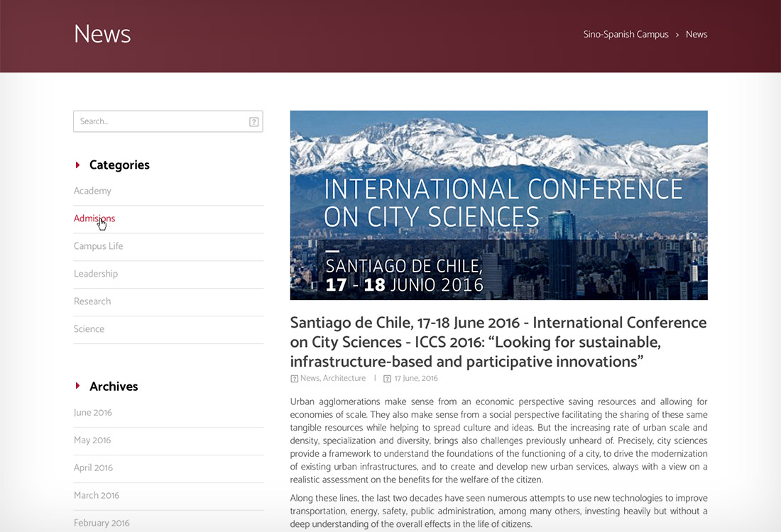
Task: Go to Sino-Spanish Campus breadcrumb
Action: coord(626,34)
